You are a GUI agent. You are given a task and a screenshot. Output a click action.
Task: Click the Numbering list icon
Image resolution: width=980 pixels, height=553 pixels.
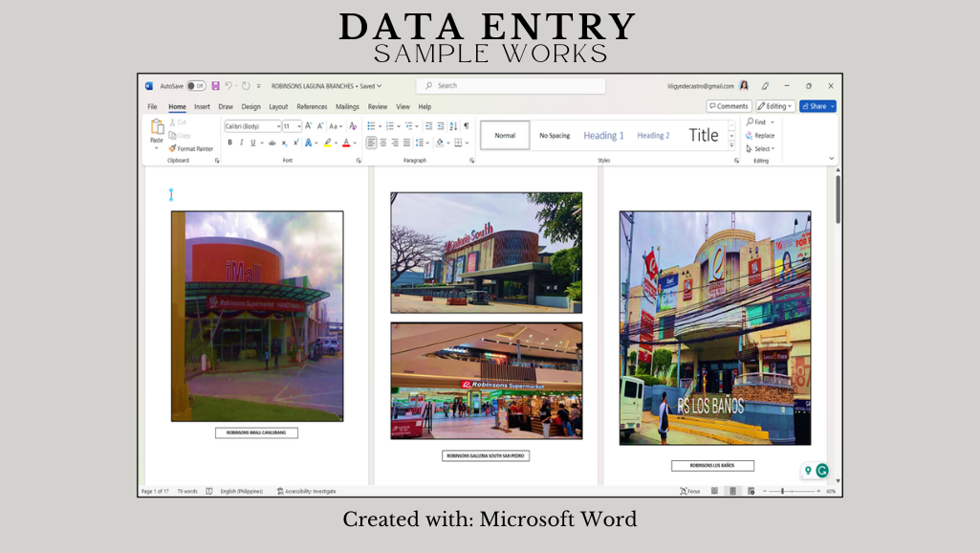[x=390, y=126]
